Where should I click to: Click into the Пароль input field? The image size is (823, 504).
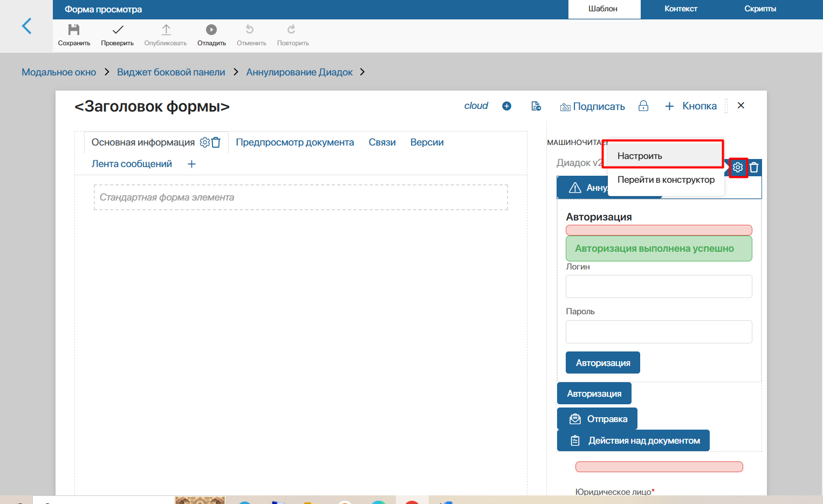pyautogui.click(x=659, y=332)
